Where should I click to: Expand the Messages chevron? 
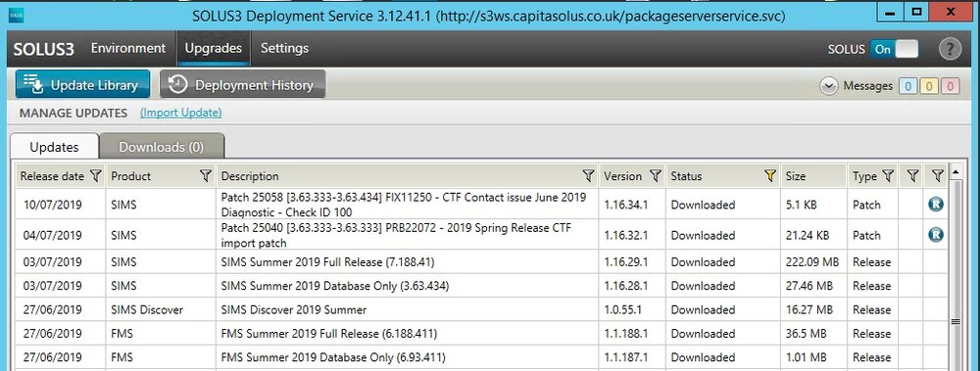click(829, 86)
